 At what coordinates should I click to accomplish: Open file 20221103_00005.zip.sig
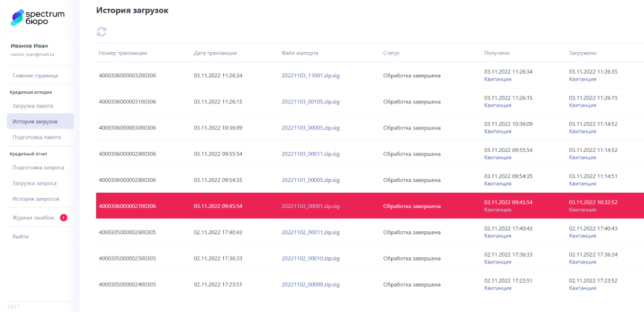(311, 128)
